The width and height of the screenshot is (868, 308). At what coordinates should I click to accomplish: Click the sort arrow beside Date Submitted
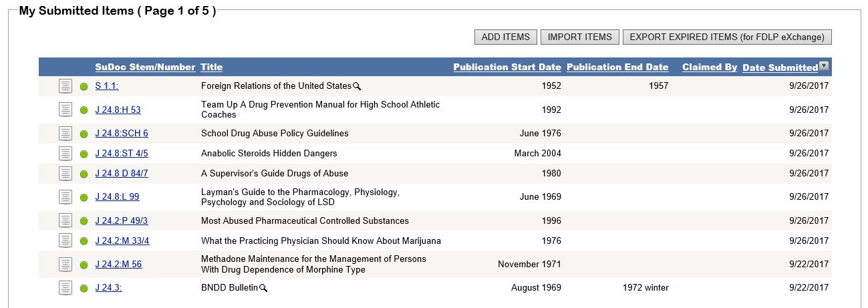(x=824, y=66)
